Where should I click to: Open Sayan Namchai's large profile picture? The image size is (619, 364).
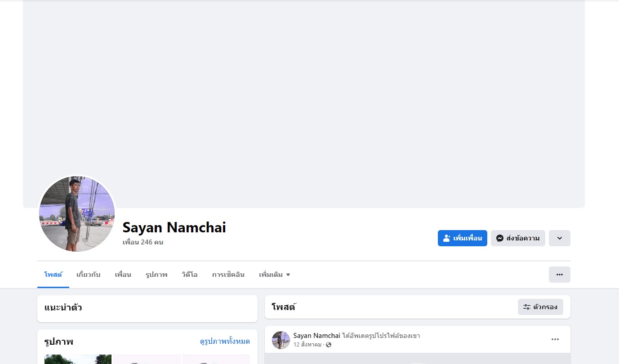[x=77, y=214]
